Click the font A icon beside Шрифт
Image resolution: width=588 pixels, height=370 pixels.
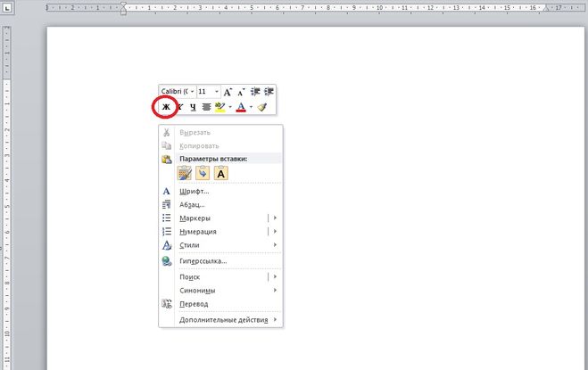point(167,191)
